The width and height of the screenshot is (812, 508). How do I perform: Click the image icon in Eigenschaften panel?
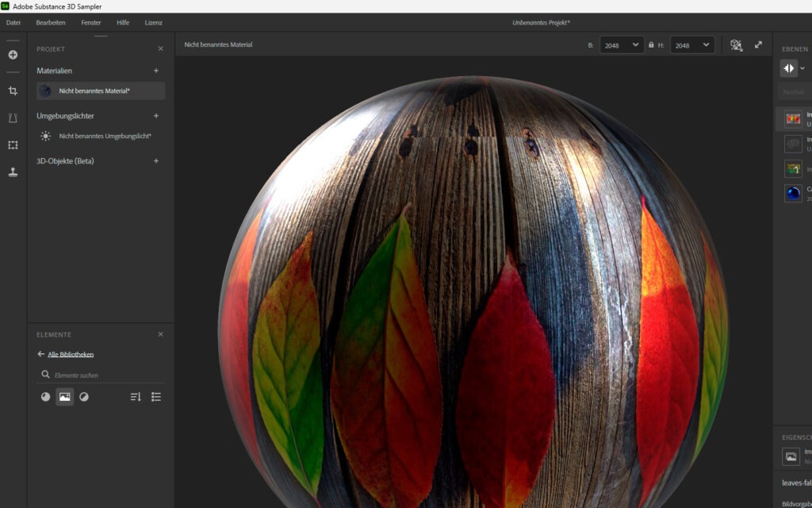(x=791, y=456)
